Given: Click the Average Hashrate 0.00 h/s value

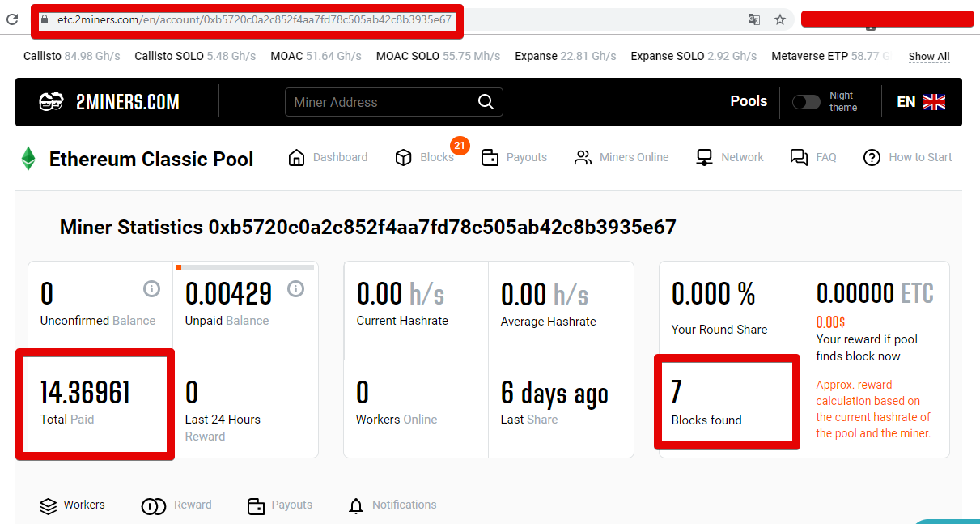Looking at the screenshot, I should coord(545,293).
